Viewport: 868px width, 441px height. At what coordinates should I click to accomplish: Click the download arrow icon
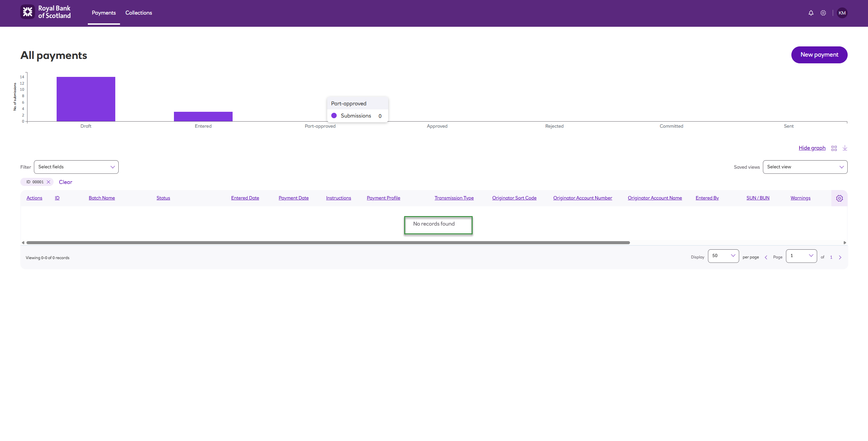point(845,148)
